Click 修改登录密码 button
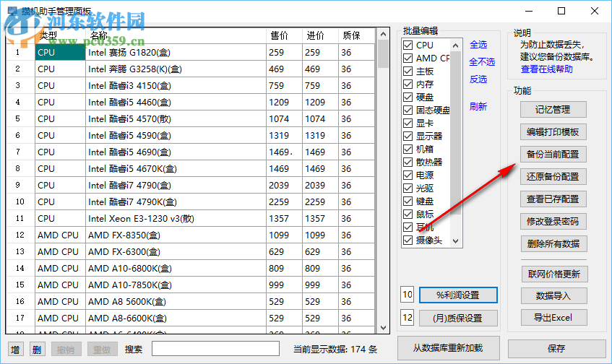 [x=553, y=222]
